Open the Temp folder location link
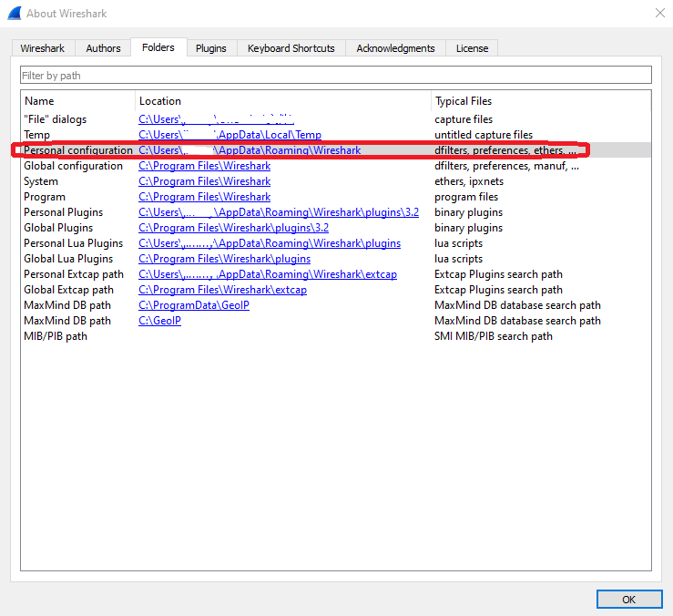Viewport: 673px width, 616px height. click(229, 135)
